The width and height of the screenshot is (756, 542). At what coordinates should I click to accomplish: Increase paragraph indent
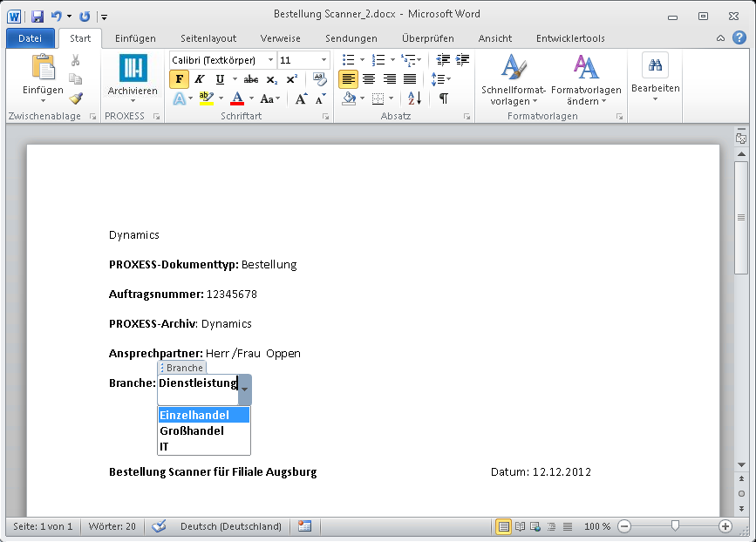click(x=462, y=60)
